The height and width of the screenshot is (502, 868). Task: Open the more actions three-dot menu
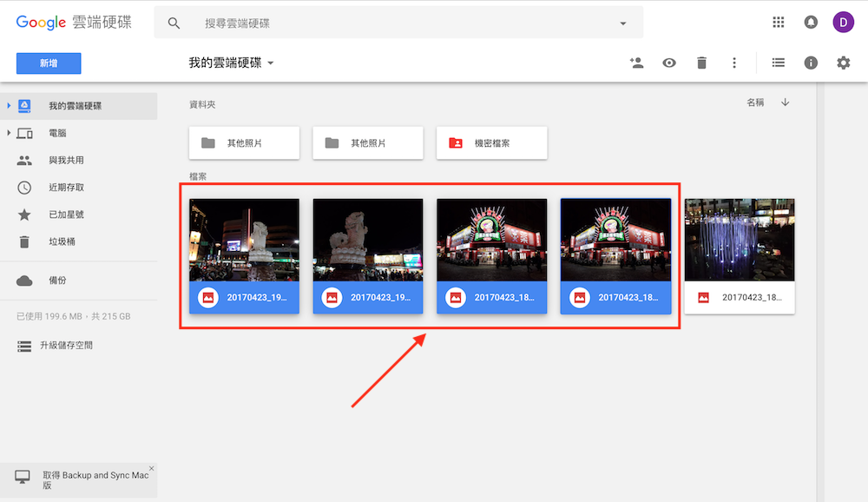coord(734,63)
